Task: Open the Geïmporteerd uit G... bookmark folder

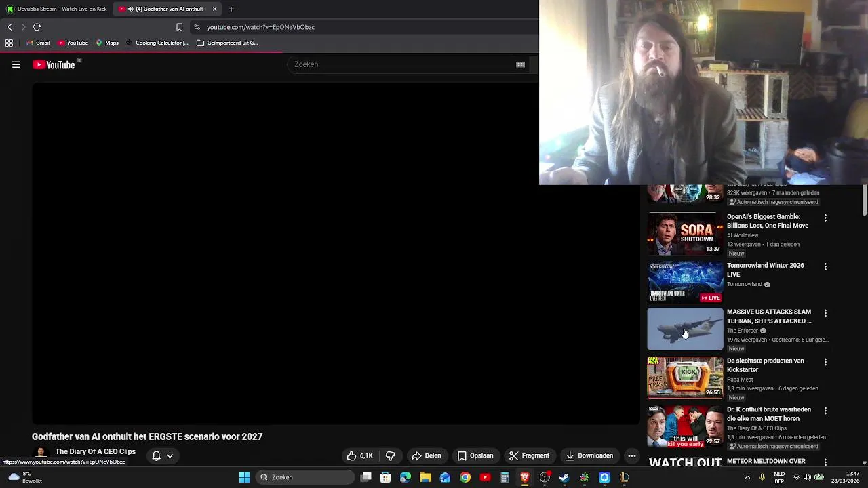Action: (x=227, y=43)
